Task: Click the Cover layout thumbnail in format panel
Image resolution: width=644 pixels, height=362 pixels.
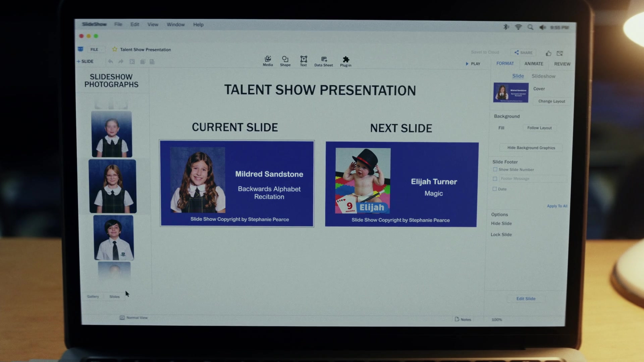Action: pyautogui.click(x=511, y=93)
